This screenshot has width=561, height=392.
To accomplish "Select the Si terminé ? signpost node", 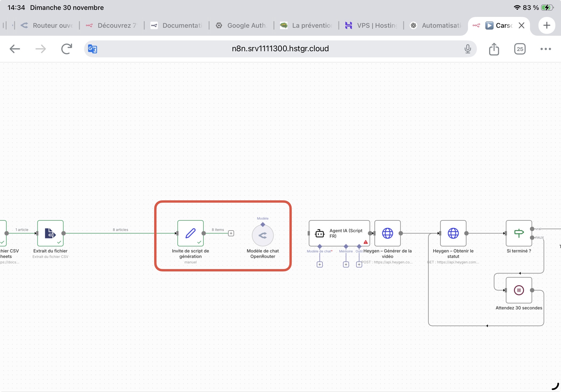I will (x=518, y=233).
